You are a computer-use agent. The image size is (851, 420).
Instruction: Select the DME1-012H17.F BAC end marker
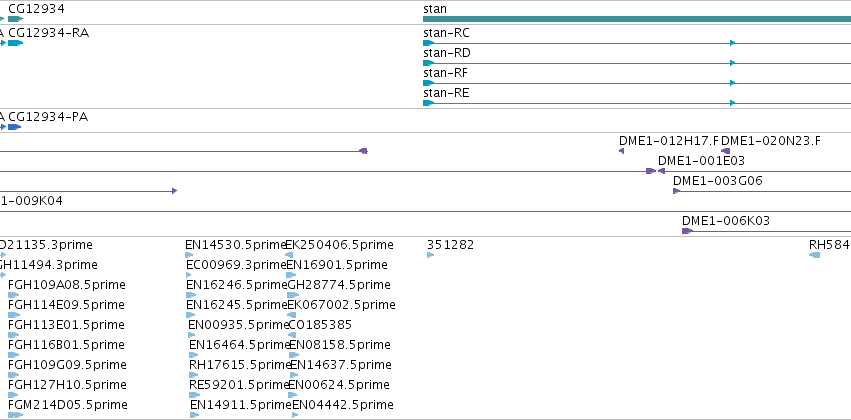pyautogui.click(x=621, y=151)
